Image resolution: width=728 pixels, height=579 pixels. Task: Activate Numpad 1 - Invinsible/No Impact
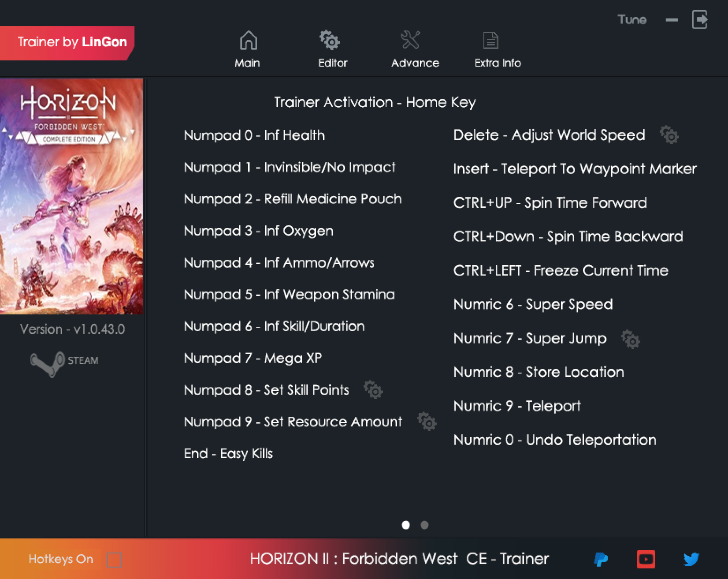(x=290, y=168)
